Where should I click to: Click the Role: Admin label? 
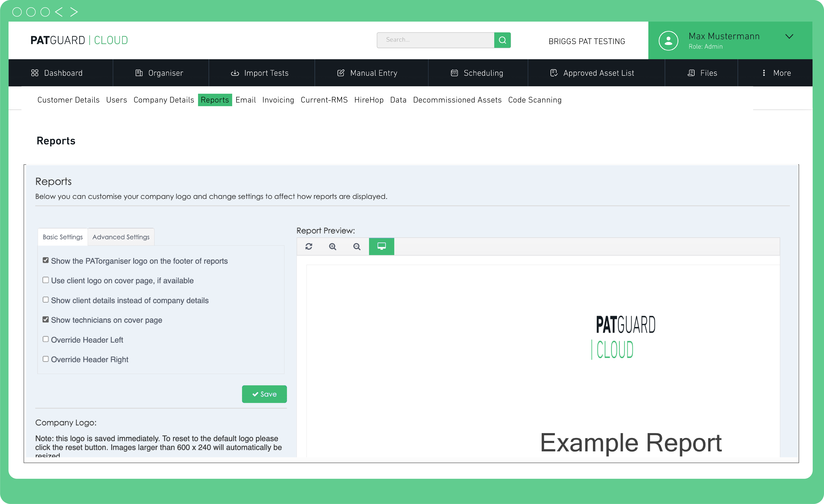pos(706,46)
